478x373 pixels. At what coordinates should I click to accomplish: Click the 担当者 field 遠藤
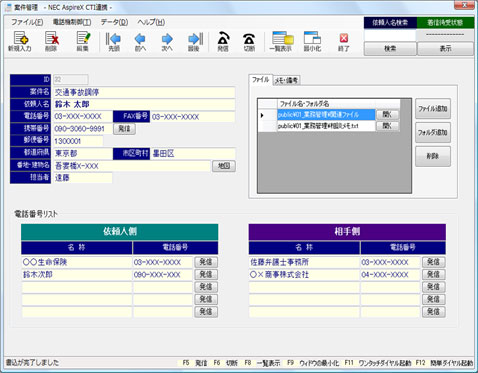coord(83,178)
